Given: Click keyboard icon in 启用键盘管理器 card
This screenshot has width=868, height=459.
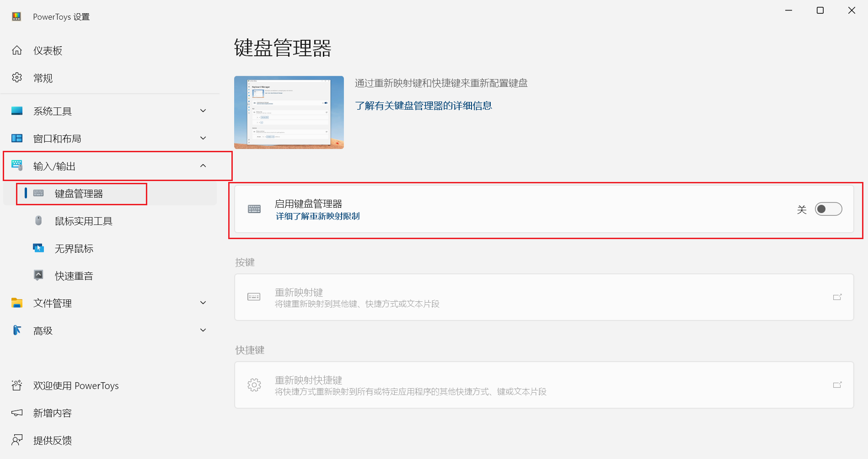Looking at the screenshot, I should pyautogui.click(x=254, y=209).
